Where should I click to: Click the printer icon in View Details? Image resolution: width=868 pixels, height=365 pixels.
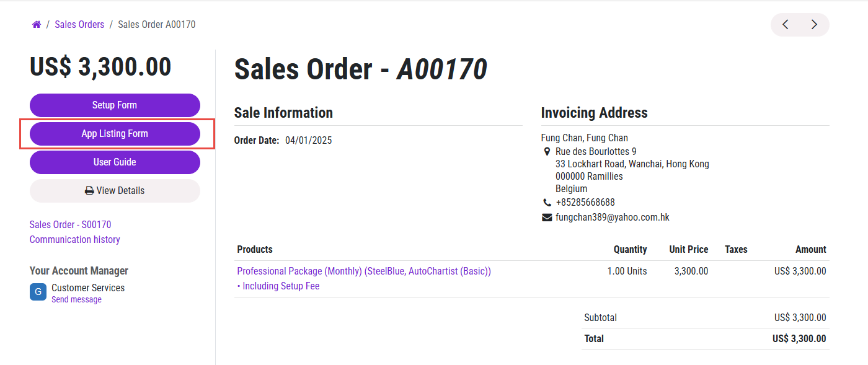click(89, 191)
